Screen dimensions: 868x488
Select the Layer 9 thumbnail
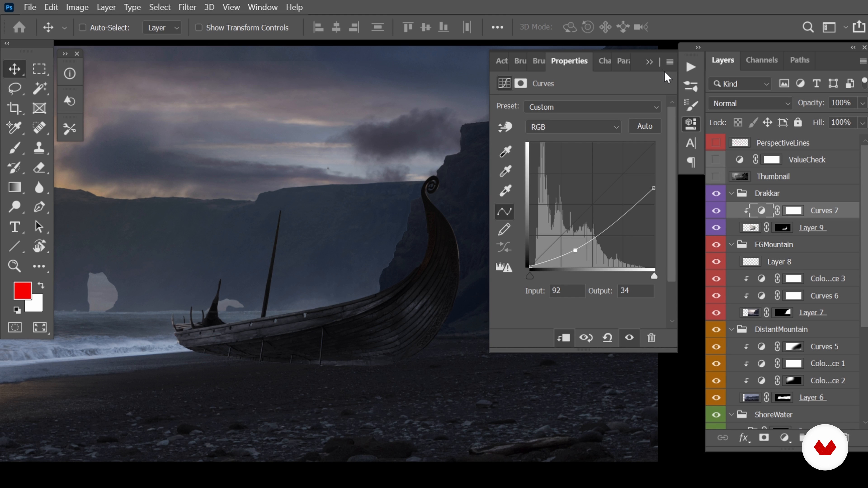pyautogui.click(x=751, y=228)
